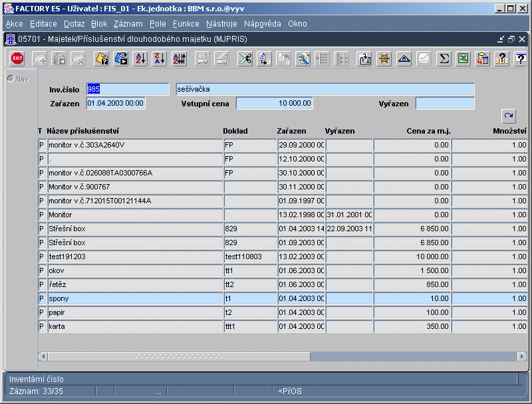532x404 pixels.
Task: Click the horizontal scrollbar left arrow
Action: pos(43,357)
